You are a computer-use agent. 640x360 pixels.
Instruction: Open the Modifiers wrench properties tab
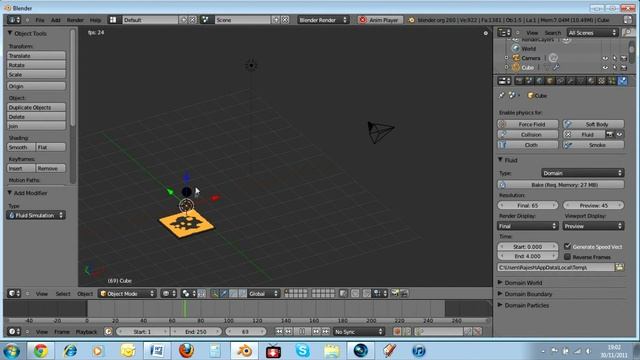(570, 81)
